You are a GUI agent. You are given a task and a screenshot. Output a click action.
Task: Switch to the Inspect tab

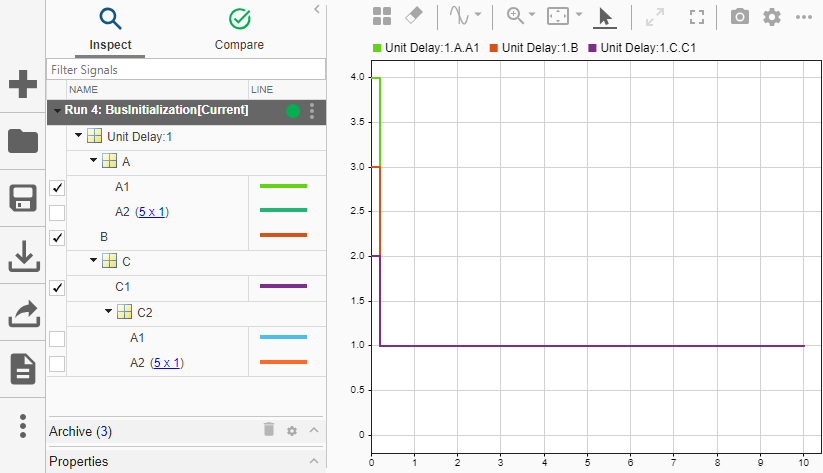coord(110,29)
